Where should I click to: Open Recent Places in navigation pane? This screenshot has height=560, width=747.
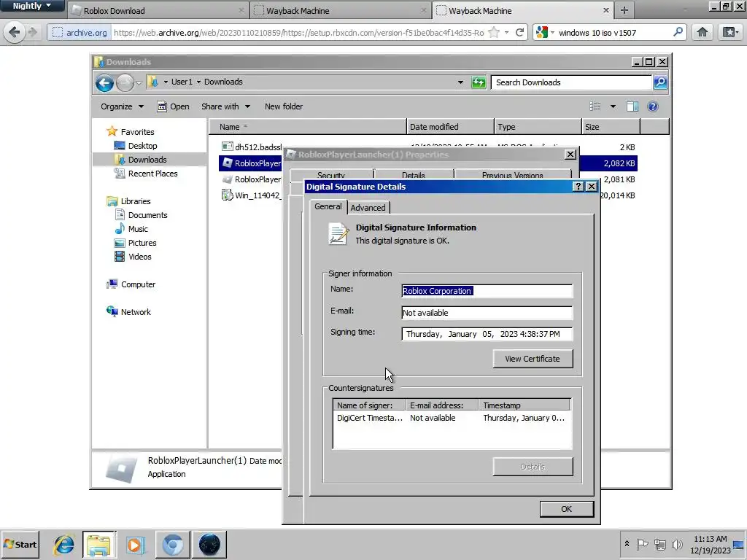pos(146,174)
